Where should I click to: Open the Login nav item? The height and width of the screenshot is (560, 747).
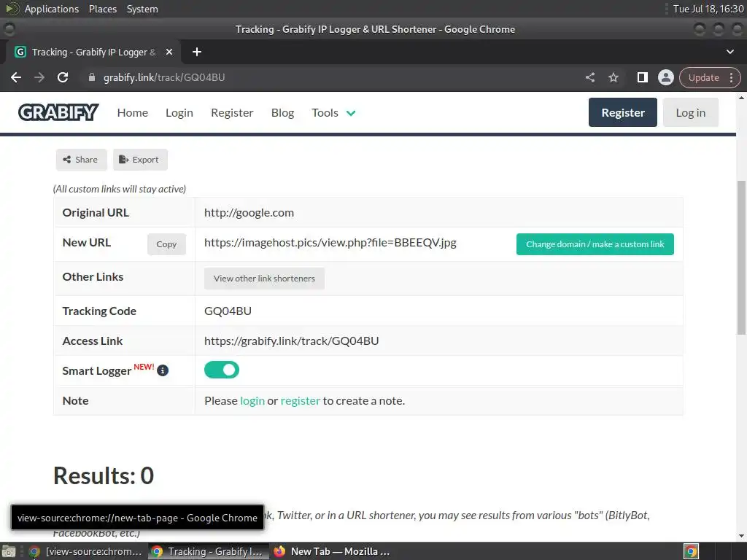click(179, 113)
